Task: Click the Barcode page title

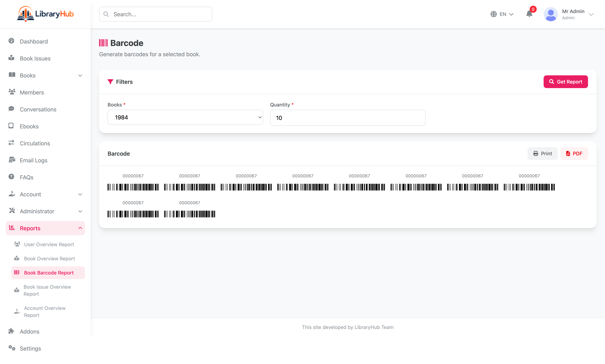Action: (127, 43)
